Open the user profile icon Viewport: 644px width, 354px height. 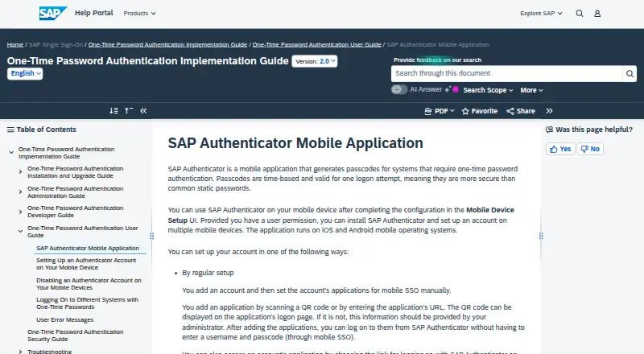point(597,14)
